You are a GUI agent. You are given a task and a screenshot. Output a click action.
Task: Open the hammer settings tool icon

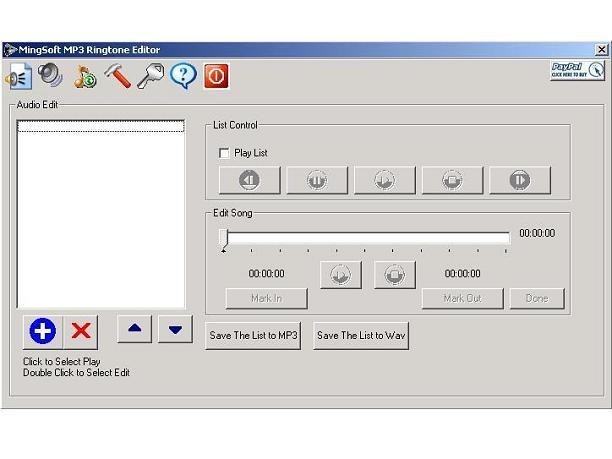click(x=117, y=76)
